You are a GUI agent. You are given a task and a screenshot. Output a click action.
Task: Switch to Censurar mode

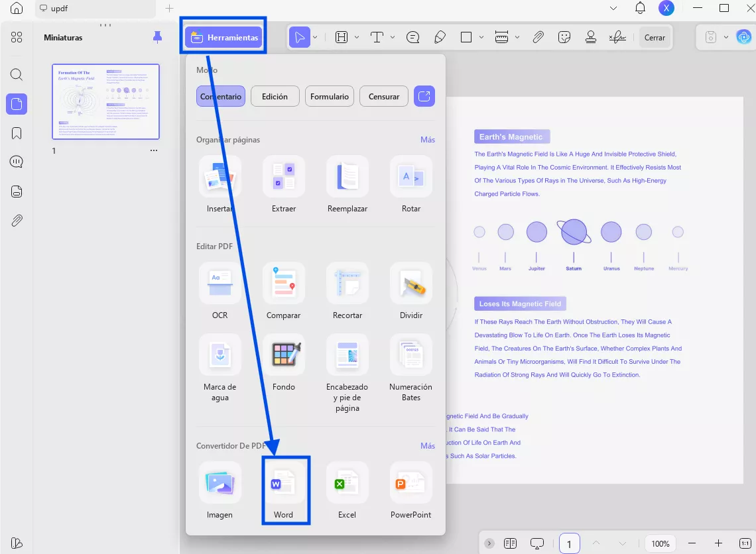coord(384,96)
